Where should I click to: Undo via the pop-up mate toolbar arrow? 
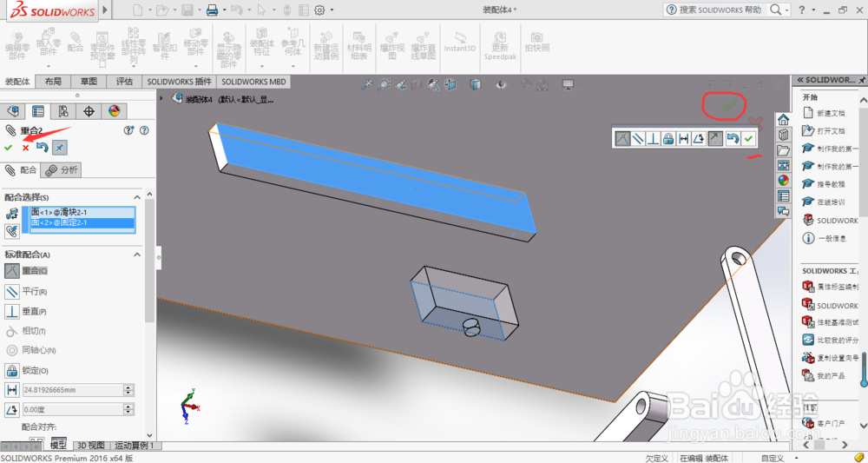tap(733, 138)
